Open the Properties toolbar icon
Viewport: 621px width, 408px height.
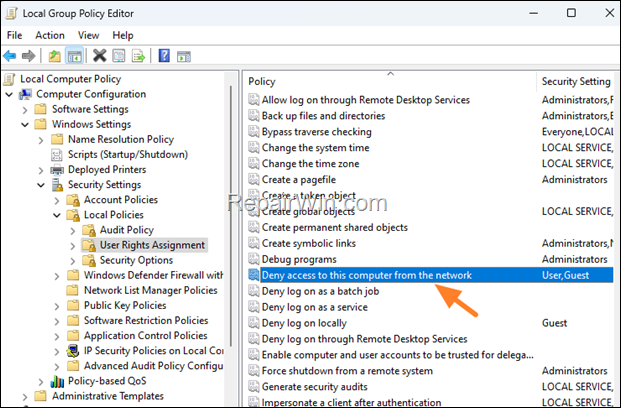coord(119,56)
